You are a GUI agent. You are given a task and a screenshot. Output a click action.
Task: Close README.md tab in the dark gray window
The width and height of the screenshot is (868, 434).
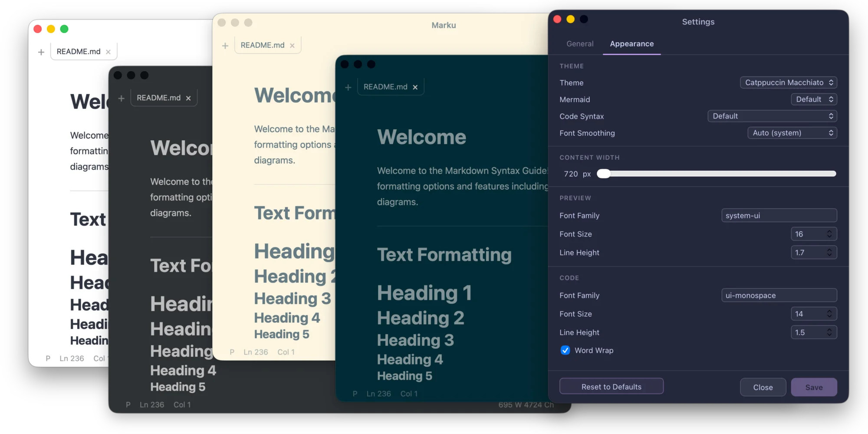[188, 99]
